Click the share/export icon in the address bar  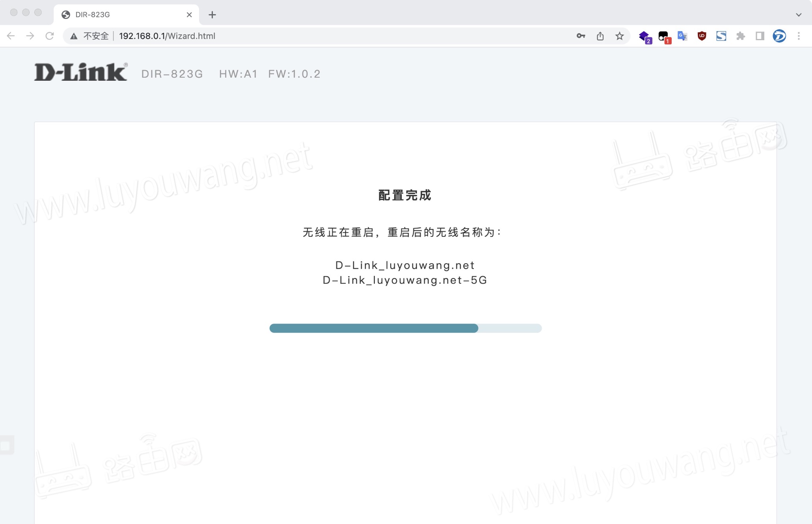point(600,36)
